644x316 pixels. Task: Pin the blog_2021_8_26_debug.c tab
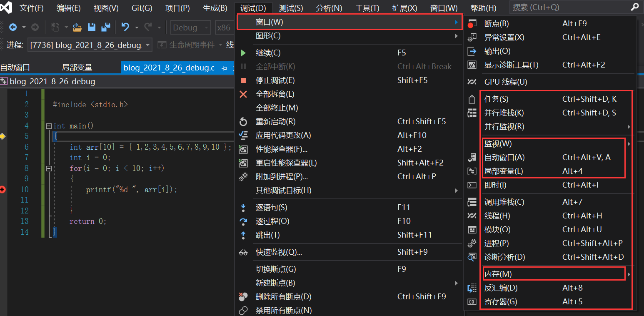[224, 68]
